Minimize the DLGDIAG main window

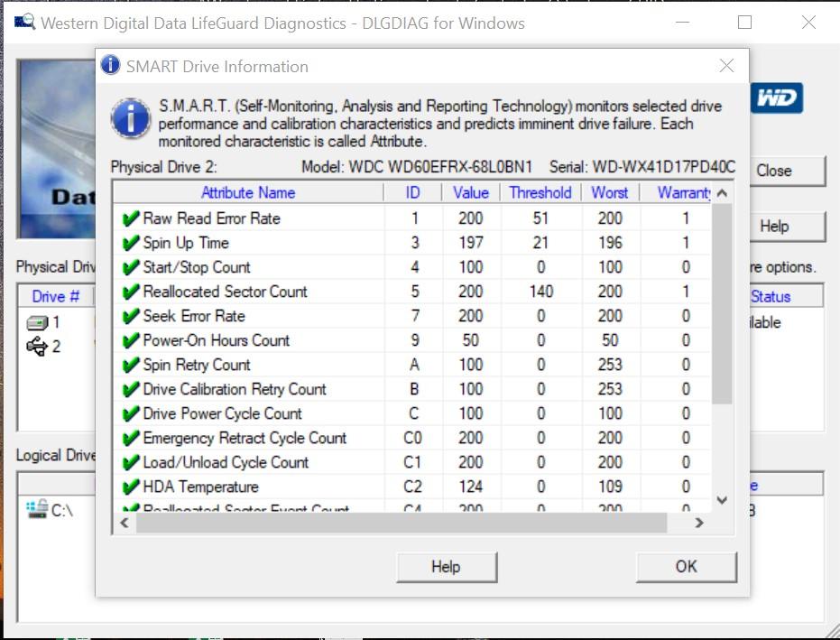coord(682,22)
